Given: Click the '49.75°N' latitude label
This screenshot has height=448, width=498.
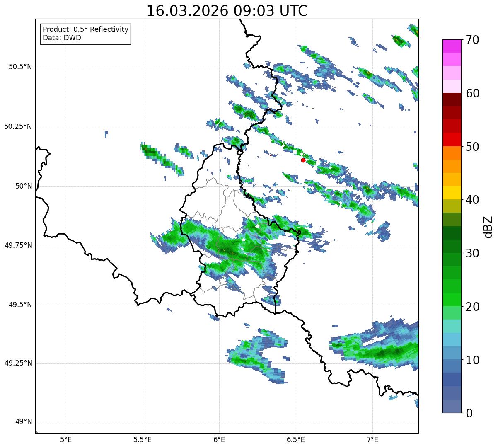Looking at the screenshot, I should 18,245.
